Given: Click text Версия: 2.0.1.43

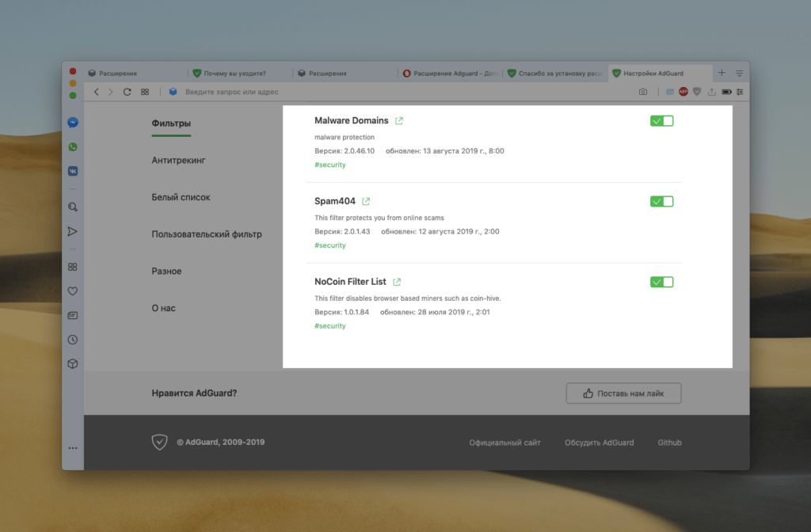Looking at the screenshot, I should point(342,232).
